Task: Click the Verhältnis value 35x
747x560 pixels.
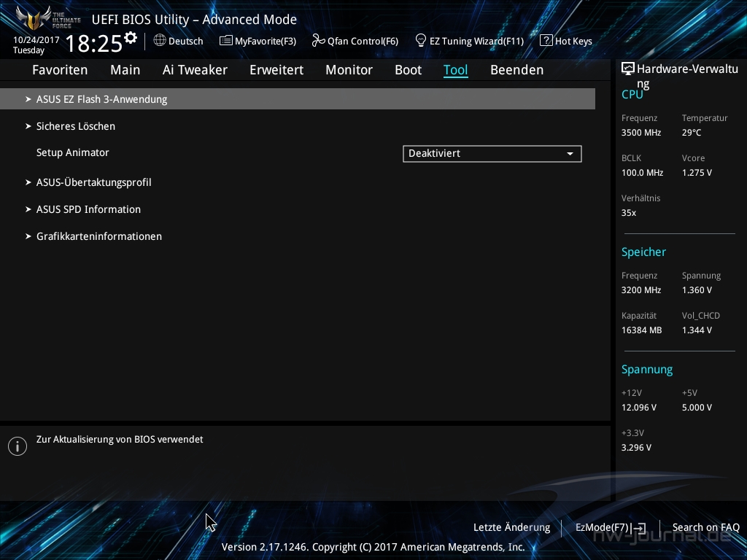Action: pos(628,213)
